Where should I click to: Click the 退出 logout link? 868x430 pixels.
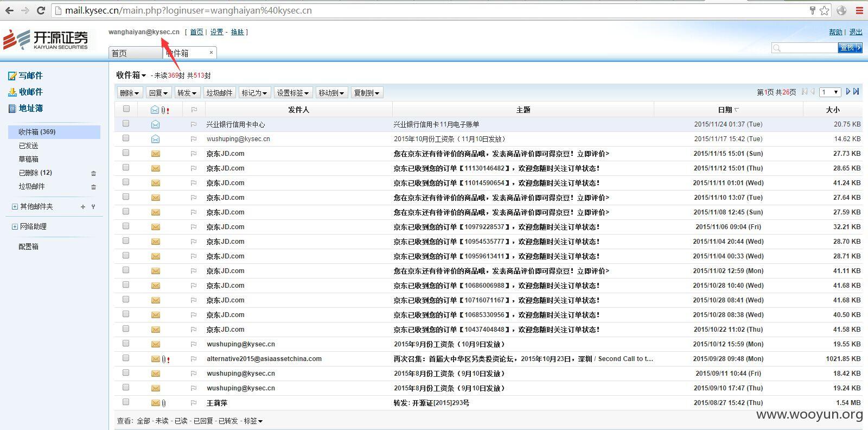point(856,33)
